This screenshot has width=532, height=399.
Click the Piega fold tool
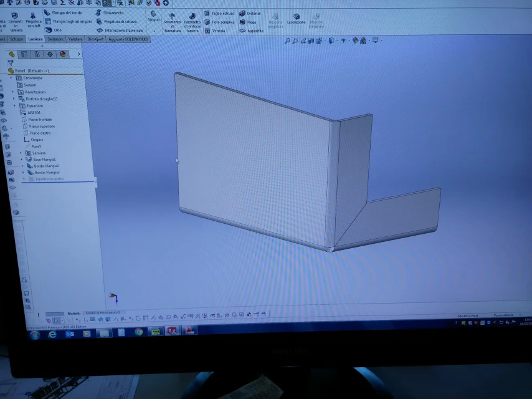(248, 22)
